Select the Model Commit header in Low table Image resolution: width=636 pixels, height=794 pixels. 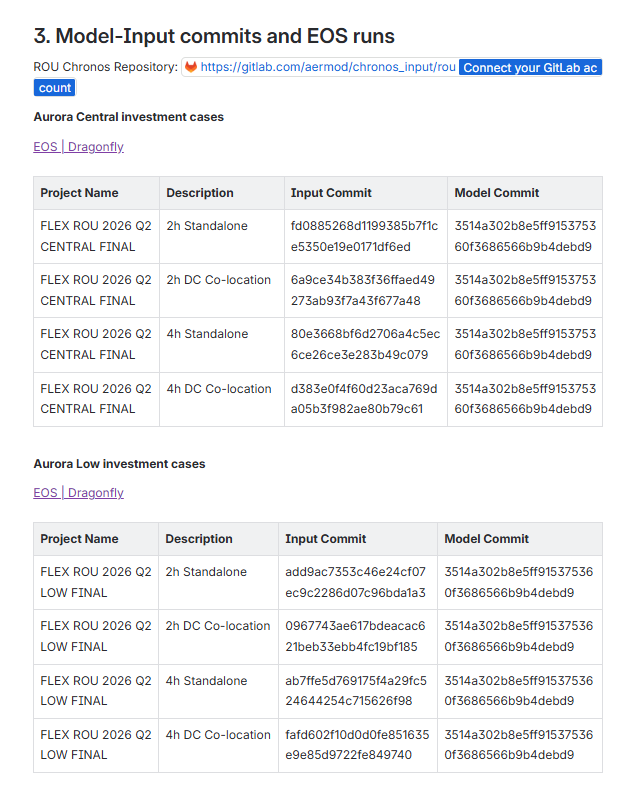[520, 539]
